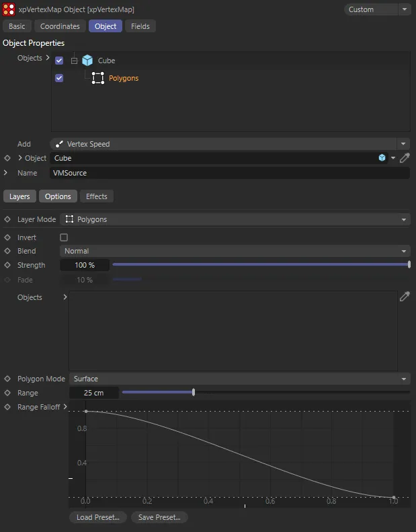Click the eyedropper picker beside Objects list
This screenshot has width=416, height=532.
tap(405, 297)
